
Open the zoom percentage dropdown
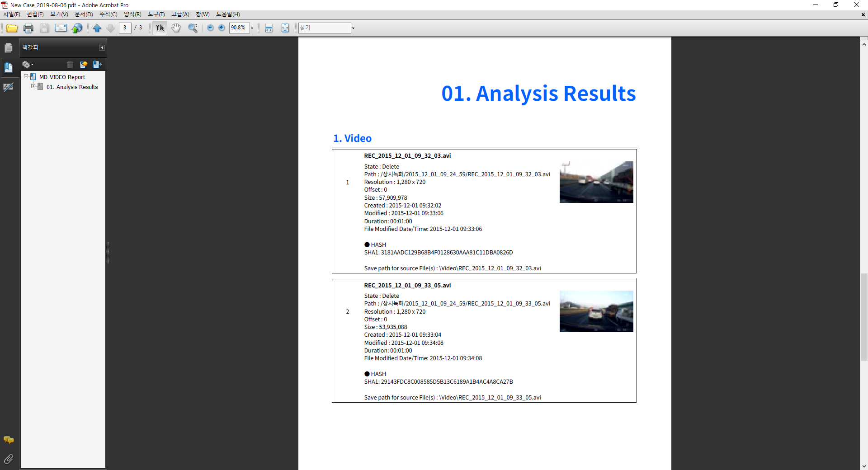(252, 28)
